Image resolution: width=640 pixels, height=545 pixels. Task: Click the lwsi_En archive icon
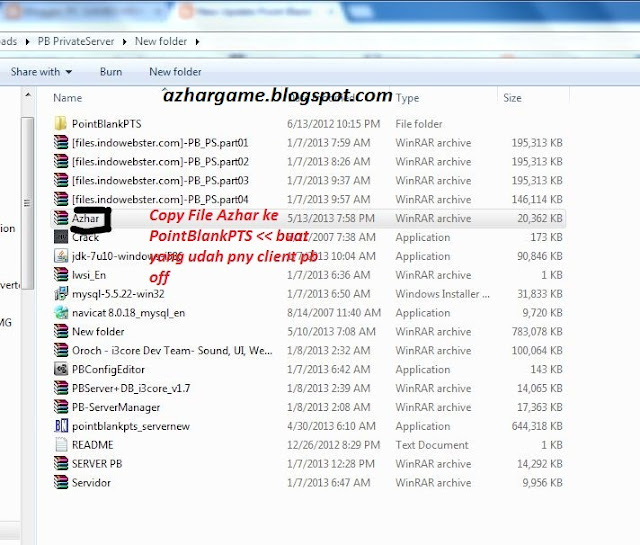61,274
